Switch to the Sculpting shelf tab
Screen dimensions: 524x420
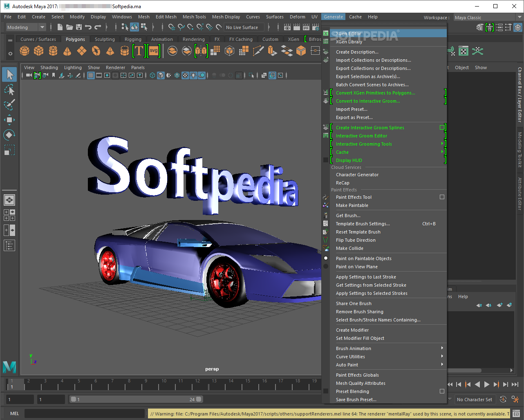(x=105, y=39)
